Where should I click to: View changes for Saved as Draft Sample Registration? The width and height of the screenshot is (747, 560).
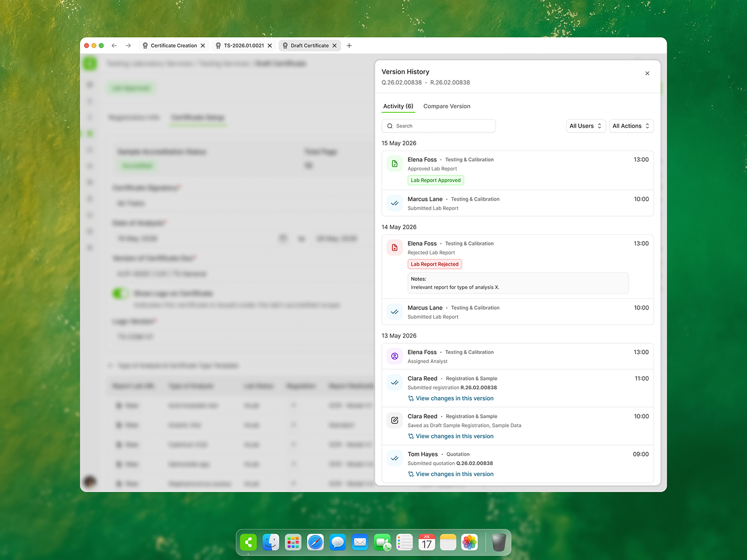click(x=451, y=436)
